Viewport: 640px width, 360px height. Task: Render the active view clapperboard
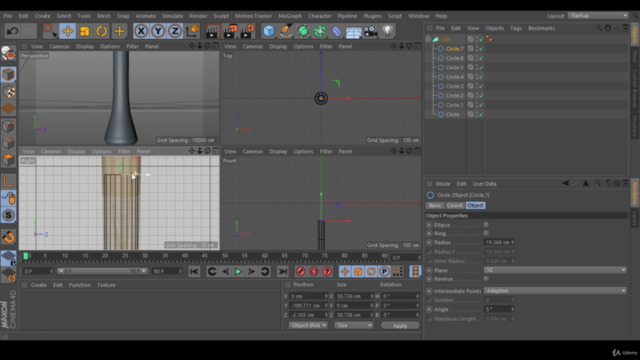click(x=212, y=31)
